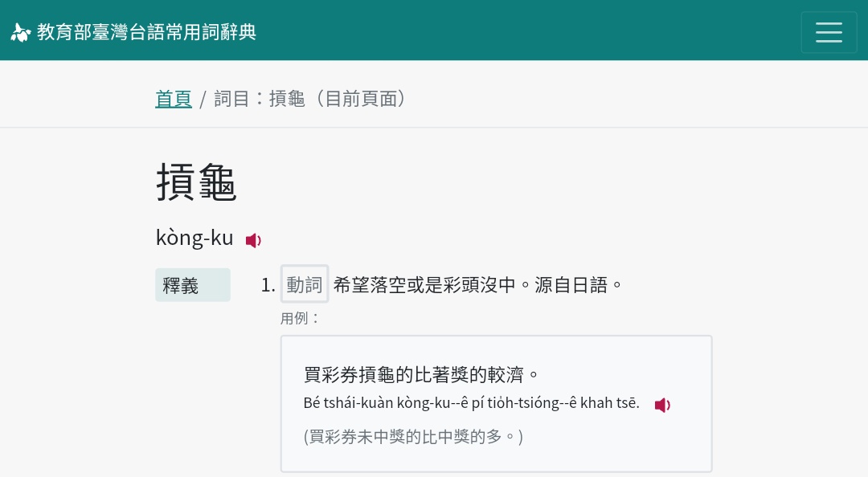Play audio for the example sentence
The width and height of the screenshot is (868, 477).
[661, 406]
